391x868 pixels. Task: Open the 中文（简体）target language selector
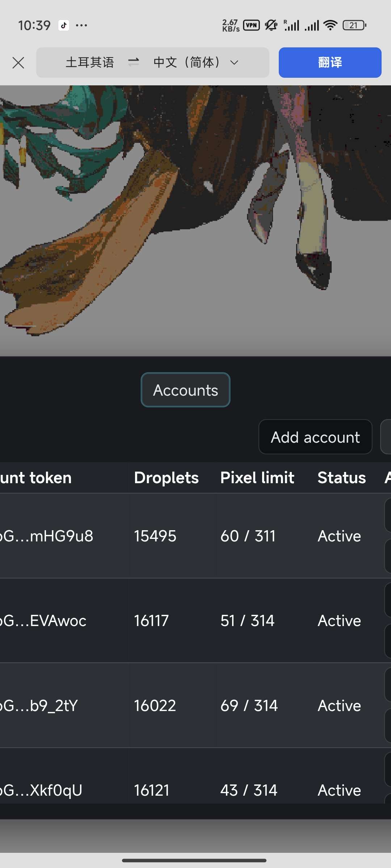pyautogui.click(x=187, y=62)
